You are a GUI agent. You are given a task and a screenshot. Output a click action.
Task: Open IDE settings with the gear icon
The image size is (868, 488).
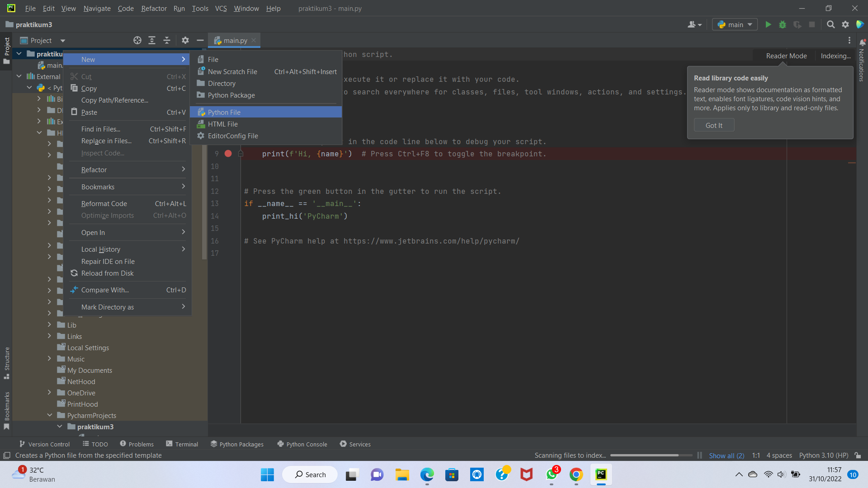845,24
